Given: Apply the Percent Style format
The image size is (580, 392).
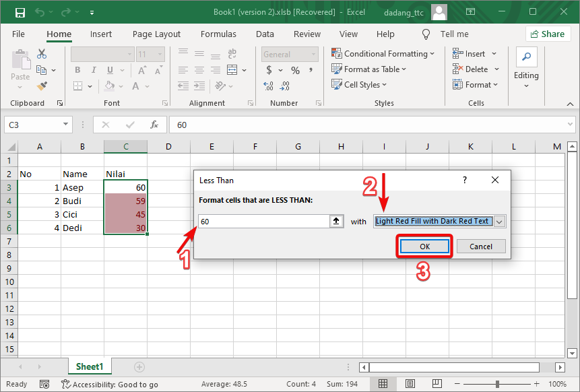Looking at the screenshot, I should tap(294, 69).
